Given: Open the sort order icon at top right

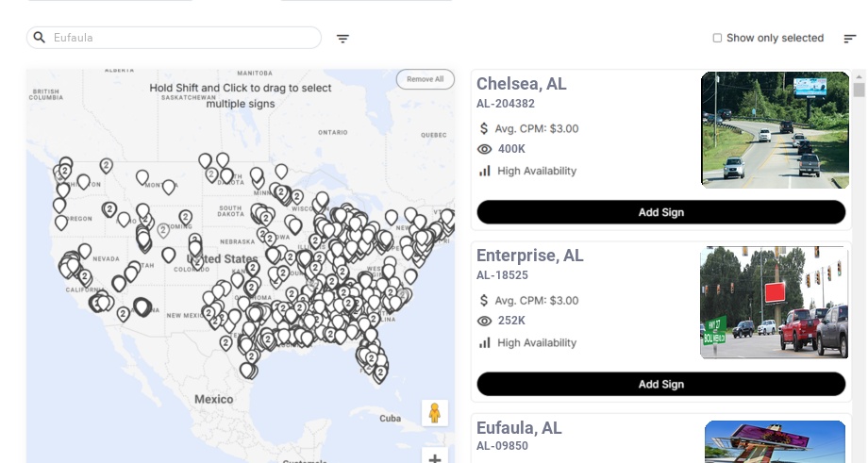Looking at the screenshot, I should (x=849, y=39).
